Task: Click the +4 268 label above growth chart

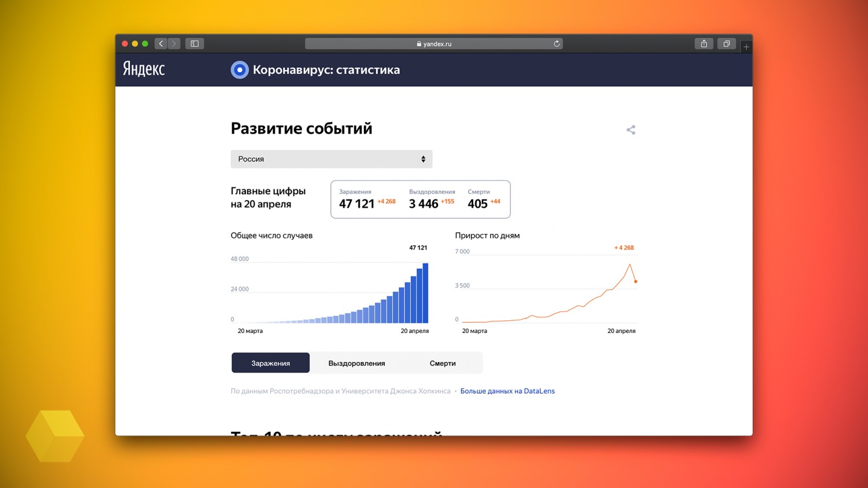Action: pos(624,247)
